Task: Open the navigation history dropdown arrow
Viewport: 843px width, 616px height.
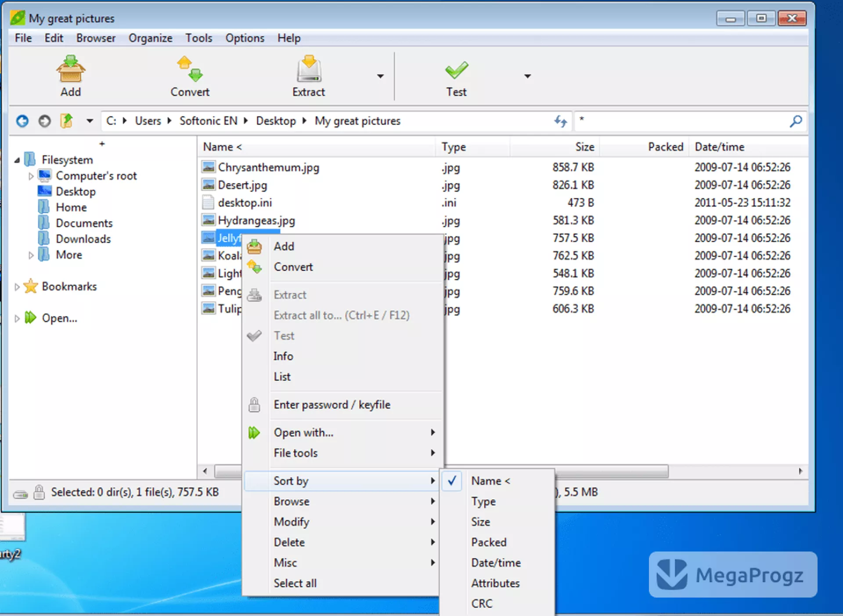Action: [x=90, y=121]
